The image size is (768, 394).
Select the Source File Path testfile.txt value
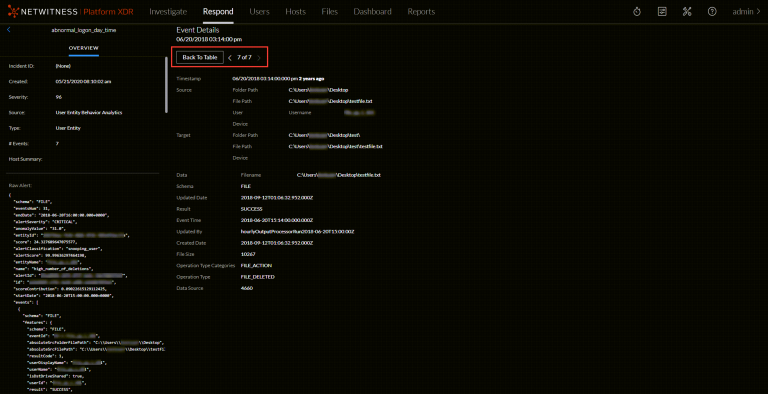point(331,101)
